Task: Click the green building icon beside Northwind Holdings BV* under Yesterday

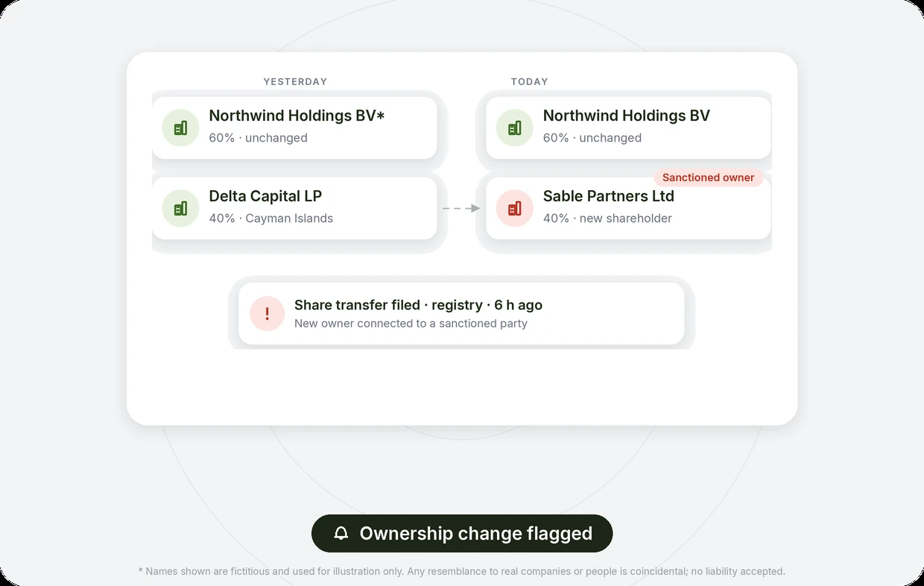Action: 180,128
